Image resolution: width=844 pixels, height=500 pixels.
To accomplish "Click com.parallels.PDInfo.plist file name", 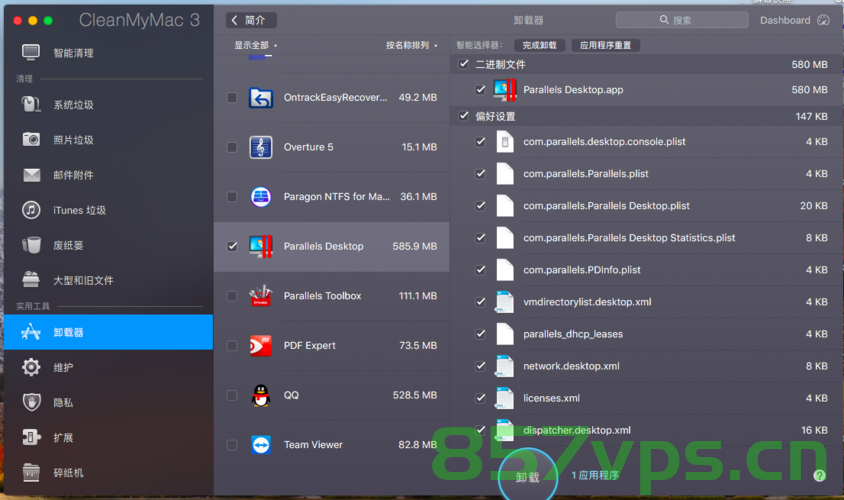I will [x=582, y=270].
